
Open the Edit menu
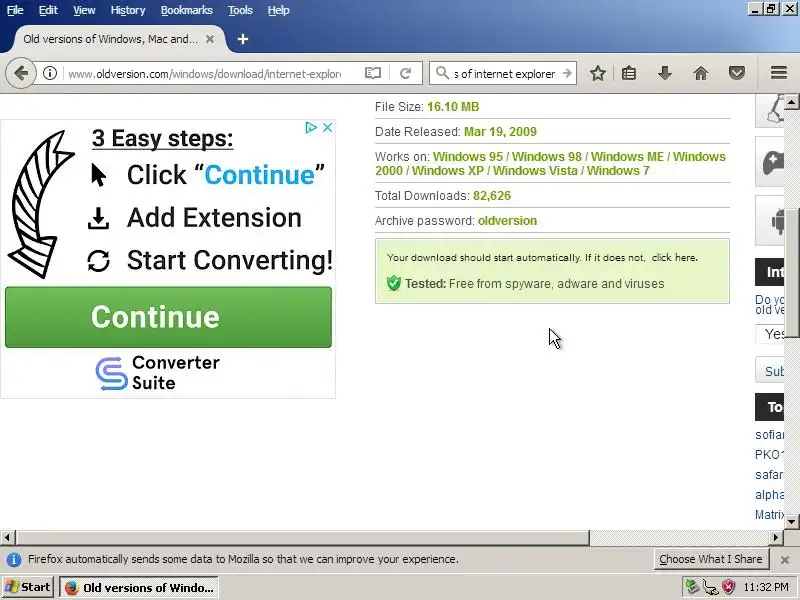(48, 10)
